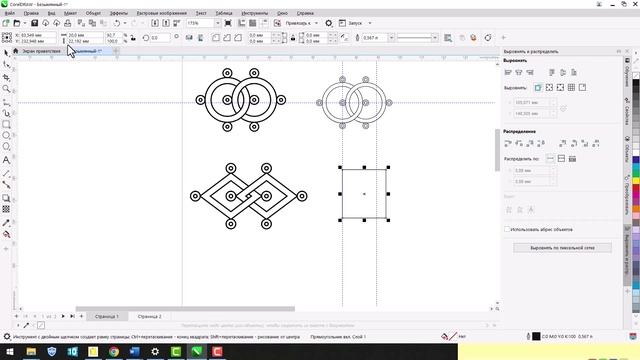Viewport: 640px width, 360px height.
Task: Open Chrome from Windows taskbar
Action: click(x=114, y=351)
